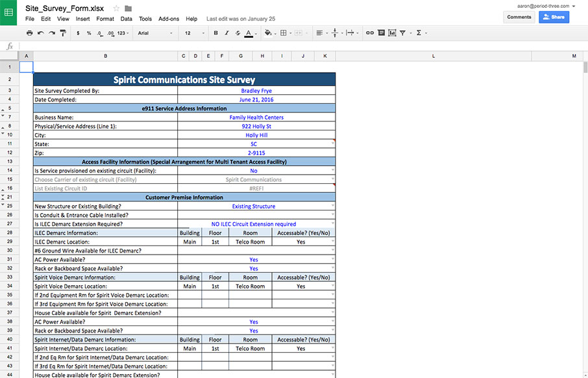Open dropdown arrow in New Structure or Existing Building row
This screenshot has height=378, width=588.
point(333,206)
